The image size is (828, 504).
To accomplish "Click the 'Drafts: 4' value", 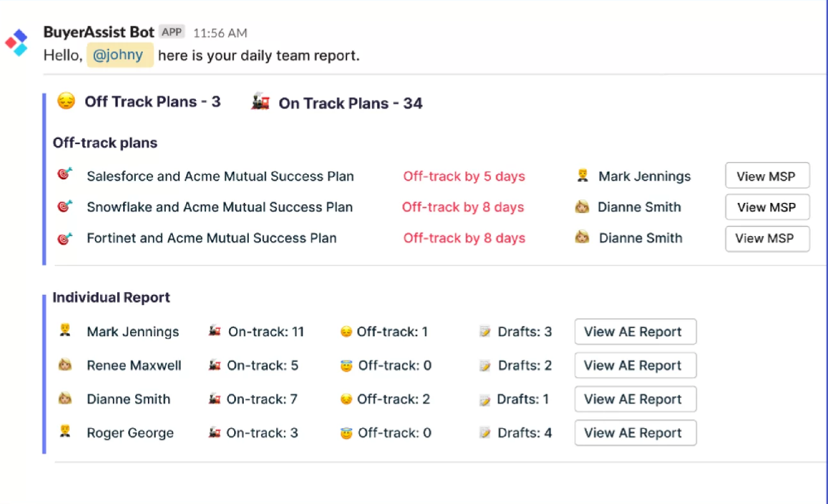I will (524, 433).
